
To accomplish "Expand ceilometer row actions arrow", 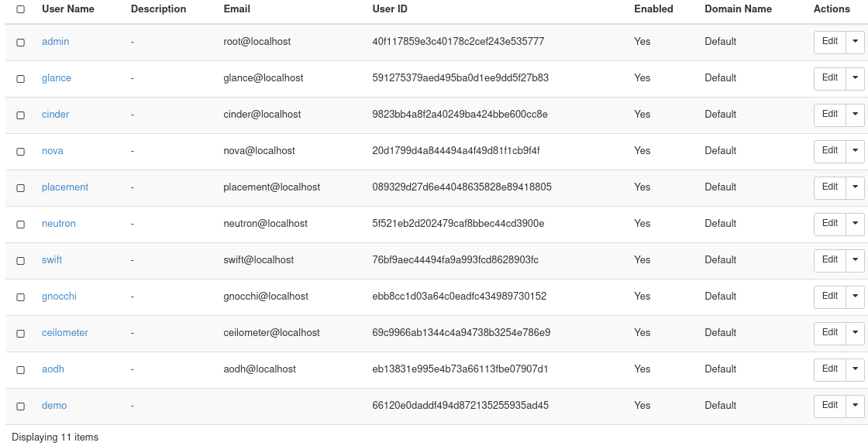I will pos(855,333).
